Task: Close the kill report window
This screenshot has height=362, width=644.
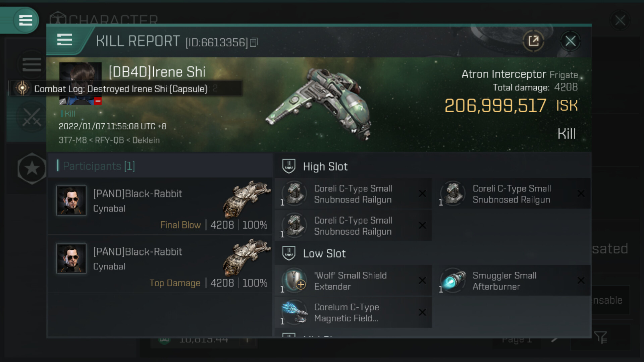Action: [x=570, y=41]
